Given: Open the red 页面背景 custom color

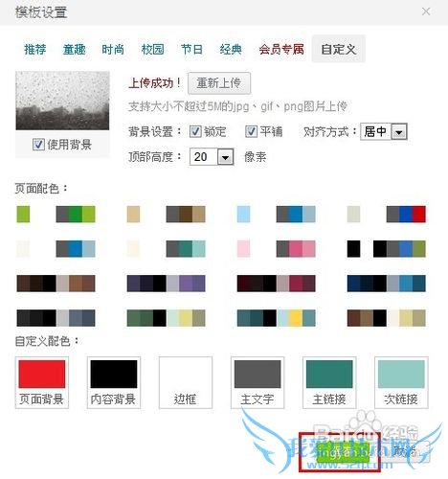Looking at the screenshot, I should coord(42,382).
